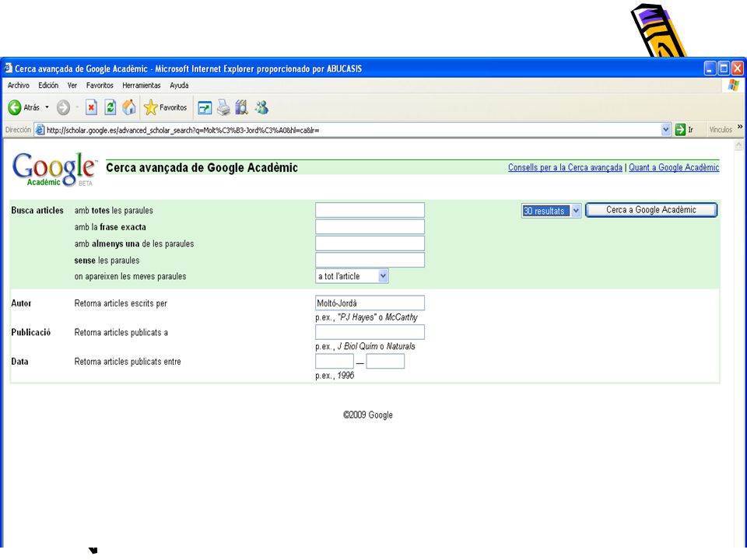Click the vertical scrollbar up arrow

click(x=739, y=145)
